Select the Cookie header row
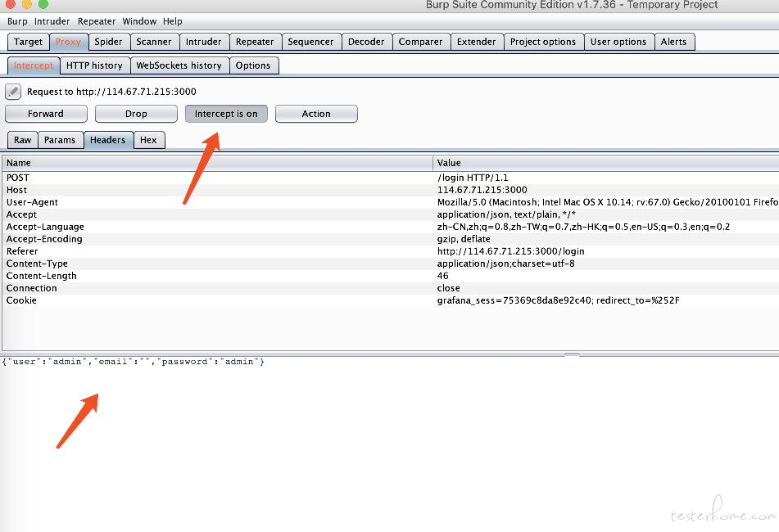This screenshot has width=779, height=532. coord(391,300)
